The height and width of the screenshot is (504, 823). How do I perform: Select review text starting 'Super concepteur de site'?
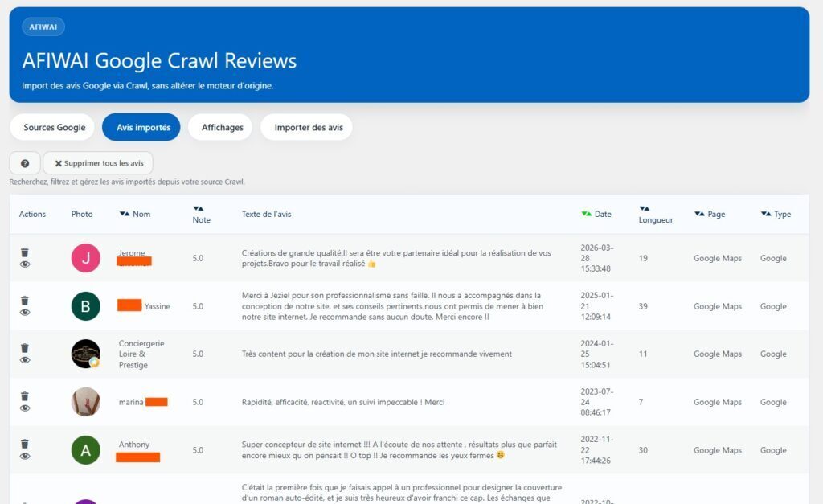pyautogui.click(x=399, y=450)
